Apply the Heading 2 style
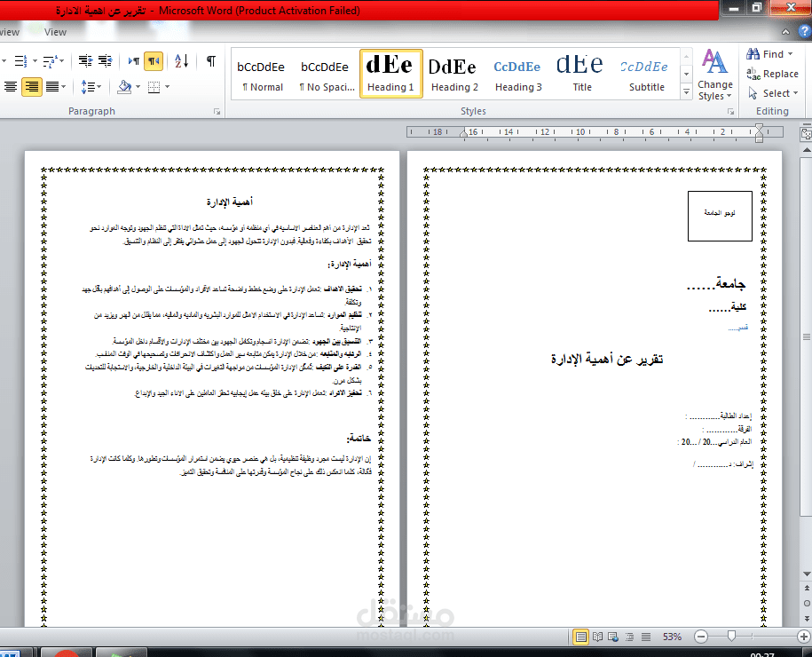The width and height of the screenshot is (812, 657). click(454, 74)
